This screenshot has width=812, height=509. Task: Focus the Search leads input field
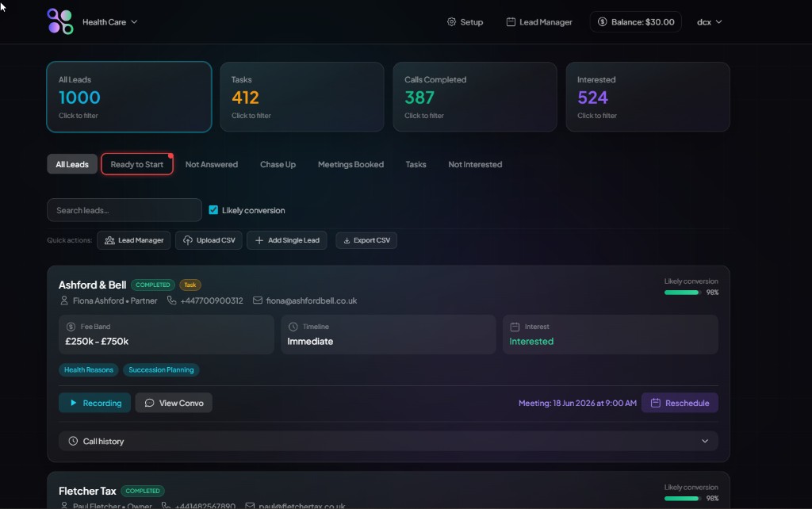click(x=124, y=210)
